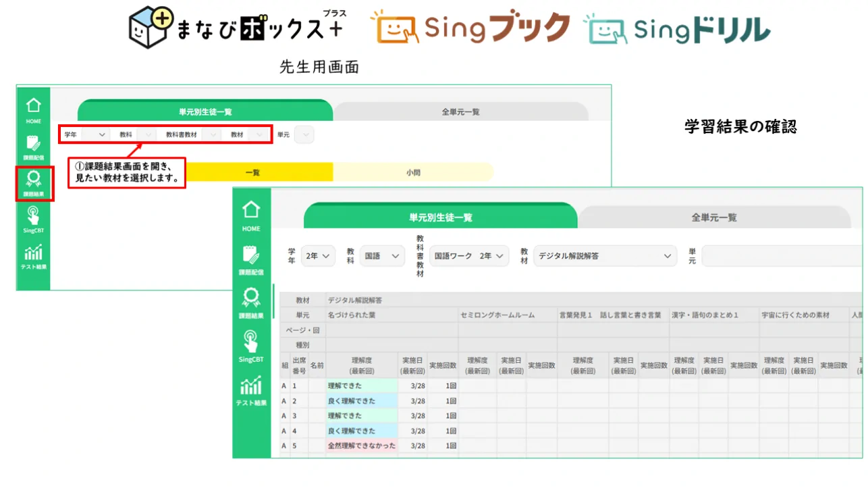The height and width of the screenshot is (489, 868).
Task: Click HOME icon in the small back sidebar
Action: pos(33,110)
